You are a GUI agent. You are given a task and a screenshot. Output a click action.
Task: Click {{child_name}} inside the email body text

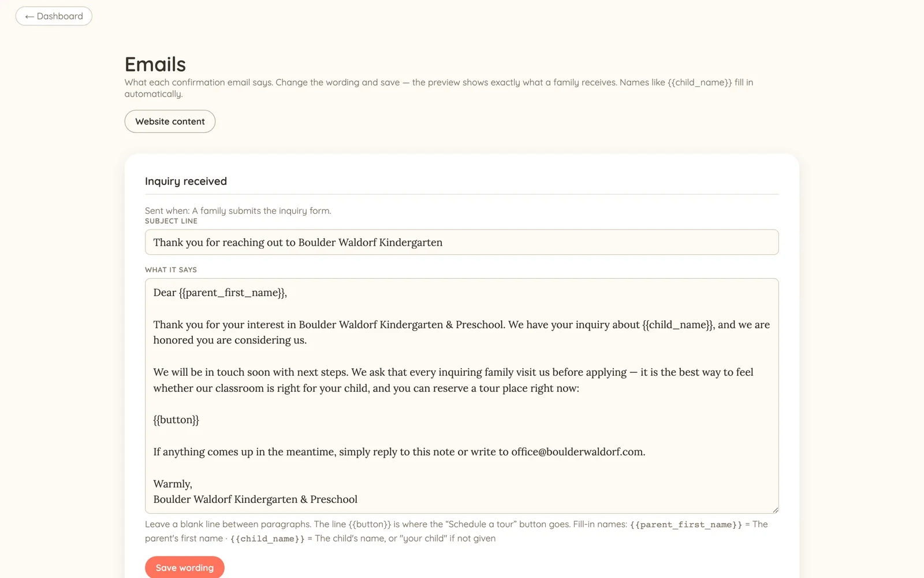point(678,324)
